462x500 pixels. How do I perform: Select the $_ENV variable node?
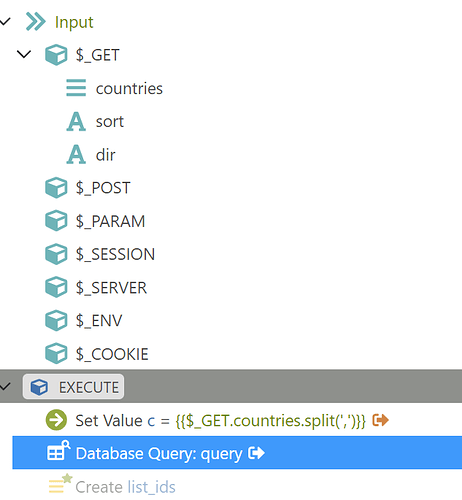point(84,320)
